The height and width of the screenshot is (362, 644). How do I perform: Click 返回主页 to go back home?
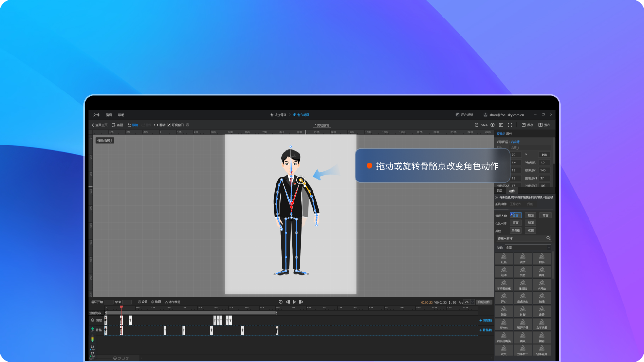click(100, 125)
